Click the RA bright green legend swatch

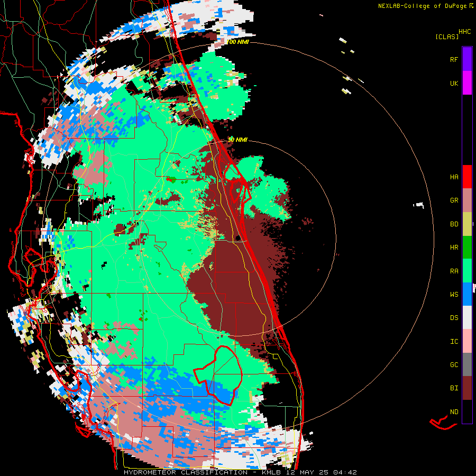(467, 271)
